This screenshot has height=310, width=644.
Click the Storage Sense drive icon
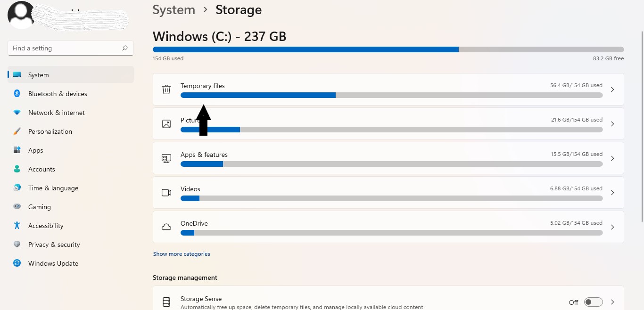(x=166, y=302)
